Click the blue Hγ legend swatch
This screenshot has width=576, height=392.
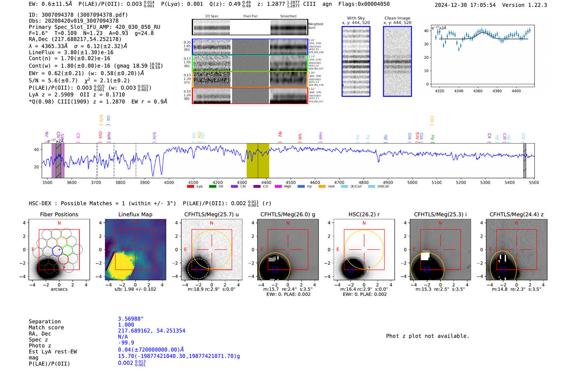pyautogui.click(x=301, y=187)
